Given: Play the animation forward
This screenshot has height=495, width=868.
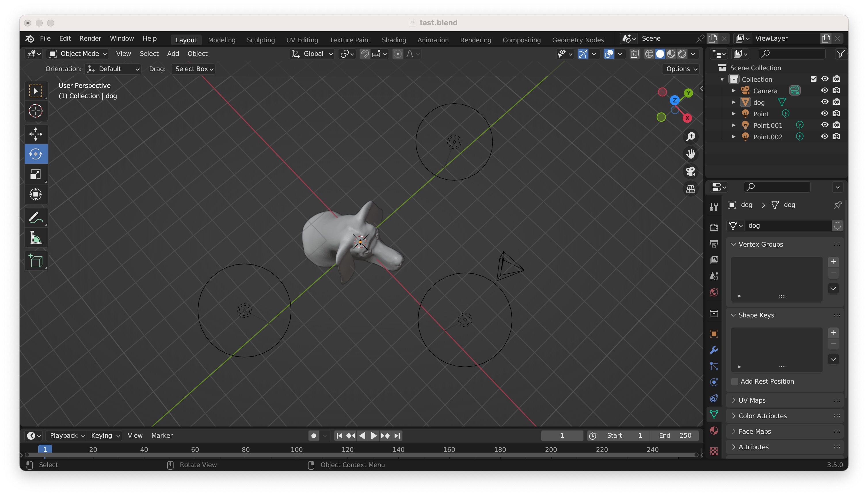Looking at the screenshot, I should coord(374,435).
